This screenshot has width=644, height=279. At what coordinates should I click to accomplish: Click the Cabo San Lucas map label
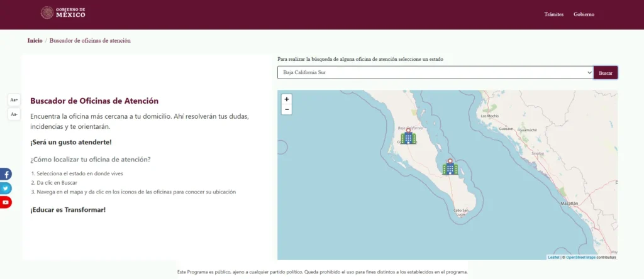tap(461, 212)
